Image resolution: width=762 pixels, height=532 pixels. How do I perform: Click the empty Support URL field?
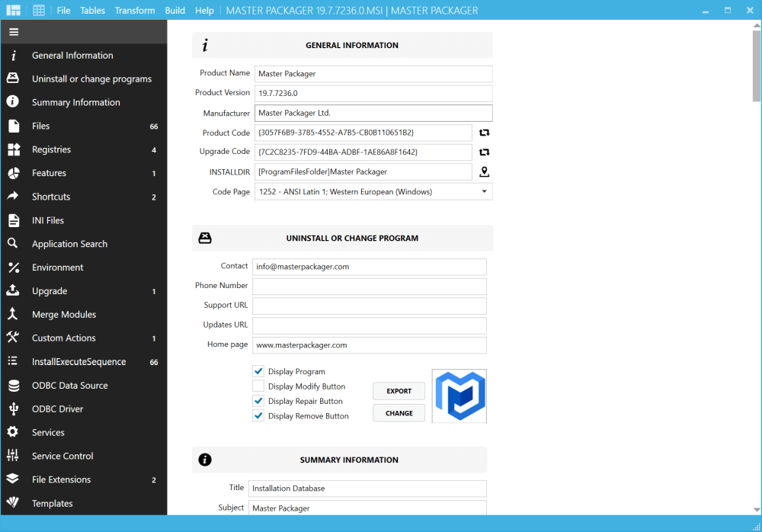[370, 306]
